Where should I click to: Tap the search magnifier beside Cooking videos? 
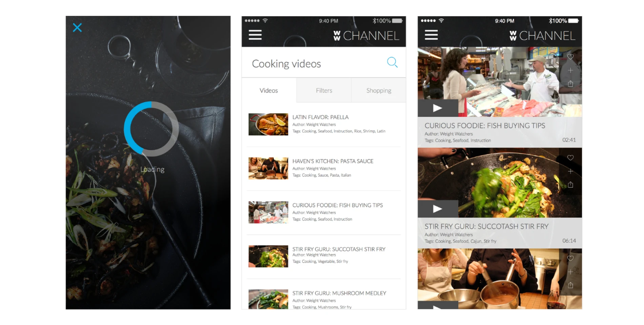coord(392,62)
